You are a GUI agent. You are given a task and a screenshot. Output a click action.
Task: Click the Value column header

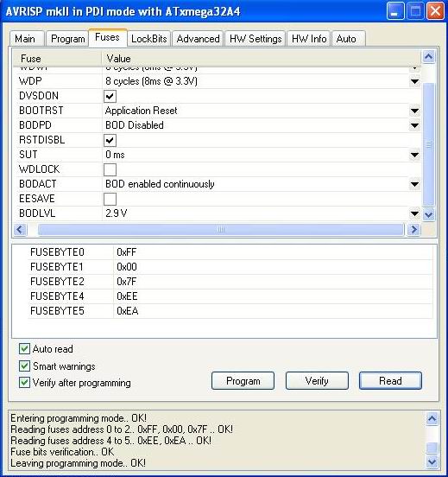pyautogui.click(x=262, y=59)
